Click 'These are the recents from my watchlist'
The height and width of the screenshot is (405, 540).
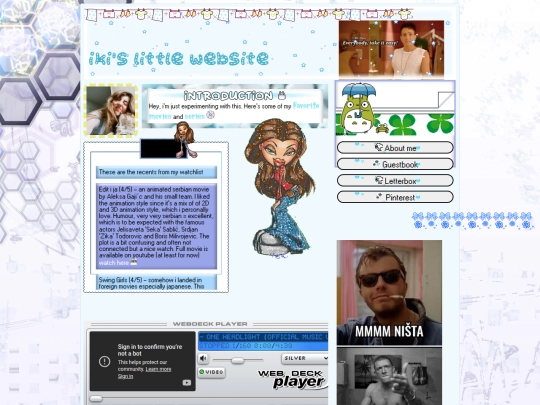coord(156,172)
